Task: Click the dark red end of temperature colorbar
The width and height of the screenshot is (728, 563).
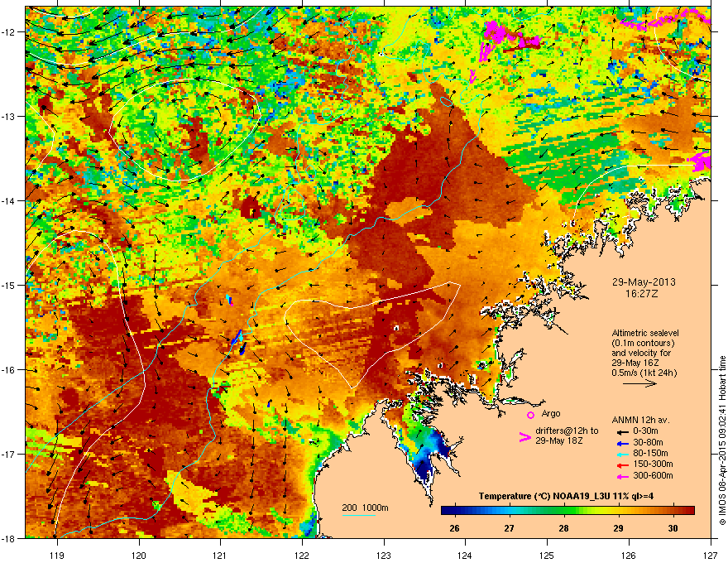Action: [x=689, y=510]
